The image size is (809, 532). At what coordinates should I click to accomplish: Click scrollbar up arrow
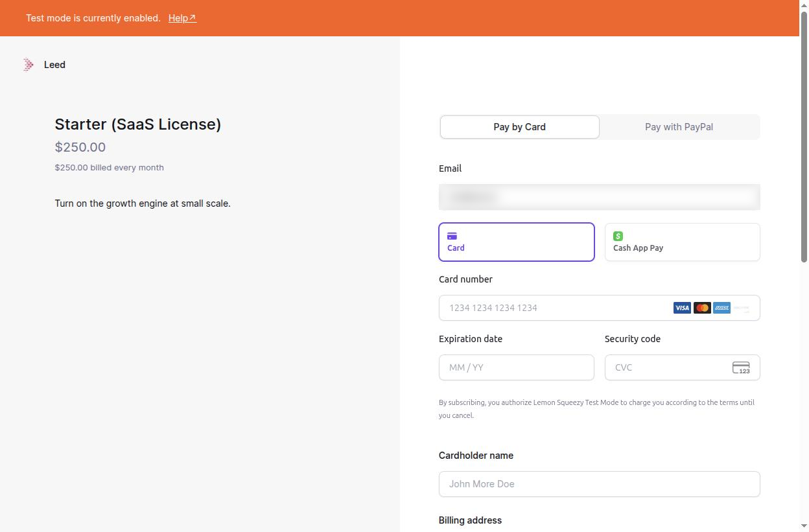coord(804,5)
